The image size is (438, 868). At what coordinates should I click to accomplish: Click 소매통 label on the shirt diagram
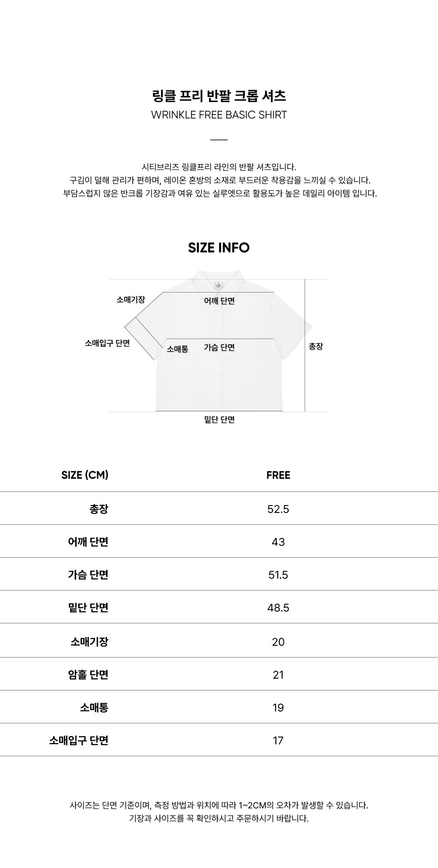coord(177,349)
